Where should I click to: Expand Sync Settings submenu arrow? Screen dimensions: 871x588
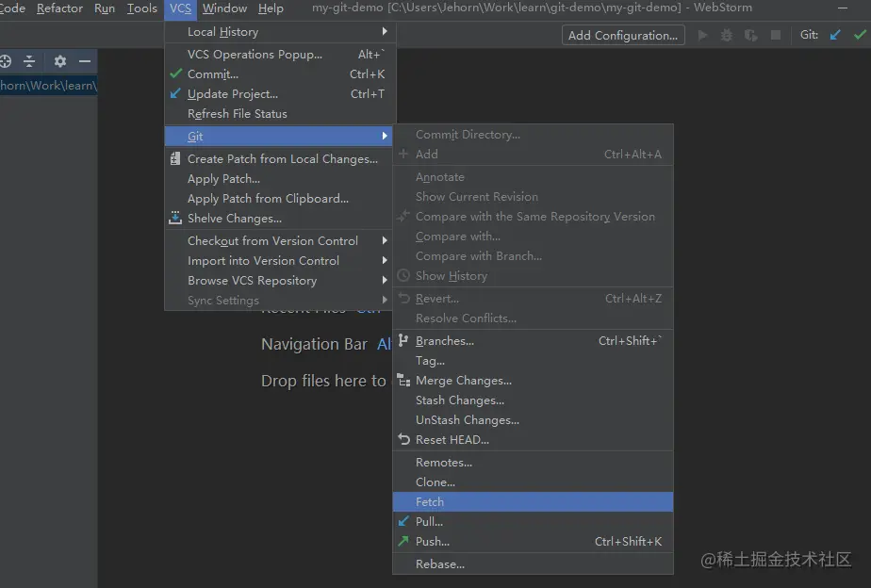385,300
